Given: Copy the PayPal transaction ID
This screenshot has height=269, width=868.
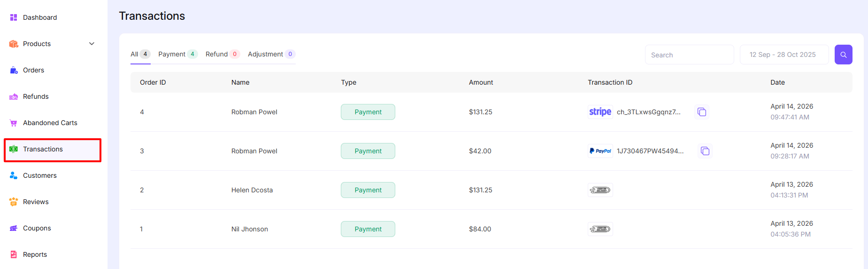Looking at the screenshot, I should click(x=705, y=151).
